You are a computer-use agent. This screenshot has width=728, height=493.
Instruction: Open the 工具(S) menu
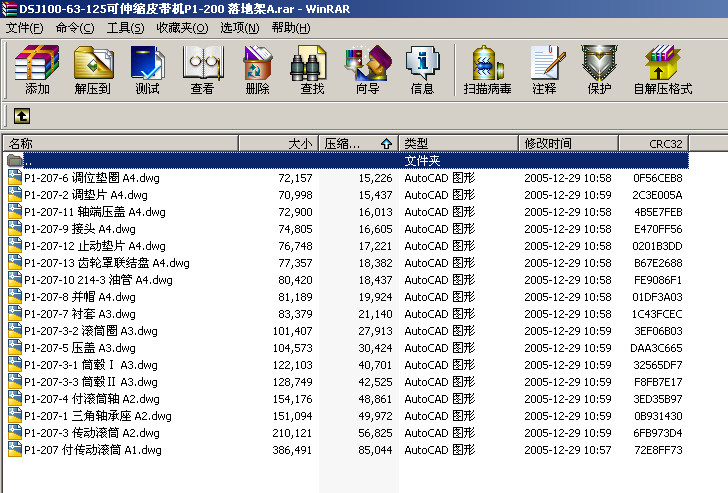click(125, 28)
